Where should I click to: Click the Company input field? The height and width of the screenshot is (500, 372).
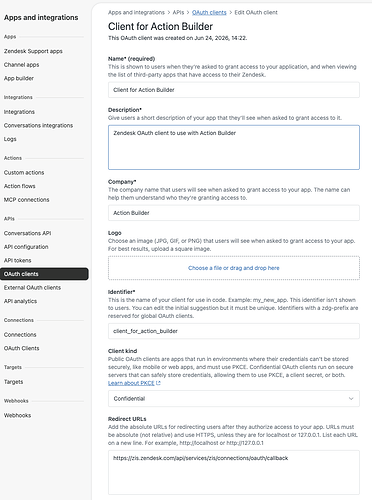click(x=234, y=213)
